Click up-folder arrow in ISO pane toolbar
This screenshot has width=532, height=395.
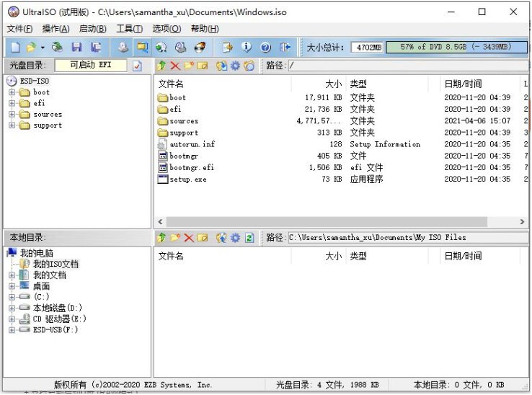161,66
